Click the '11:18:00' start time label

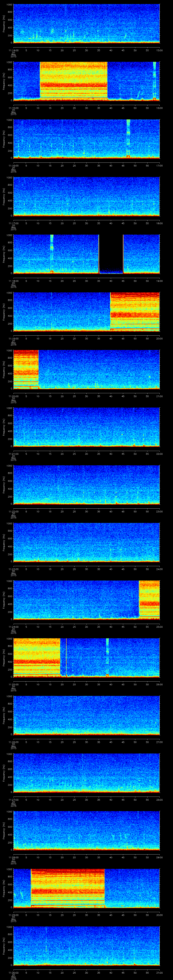pyautogui.click(x=13, y=280)
